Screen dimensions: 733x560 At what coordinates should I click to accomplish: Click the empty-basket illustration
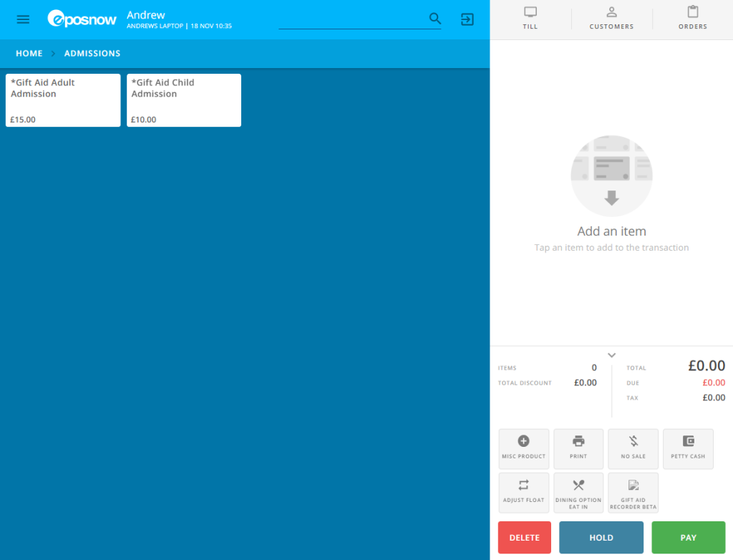611,176
